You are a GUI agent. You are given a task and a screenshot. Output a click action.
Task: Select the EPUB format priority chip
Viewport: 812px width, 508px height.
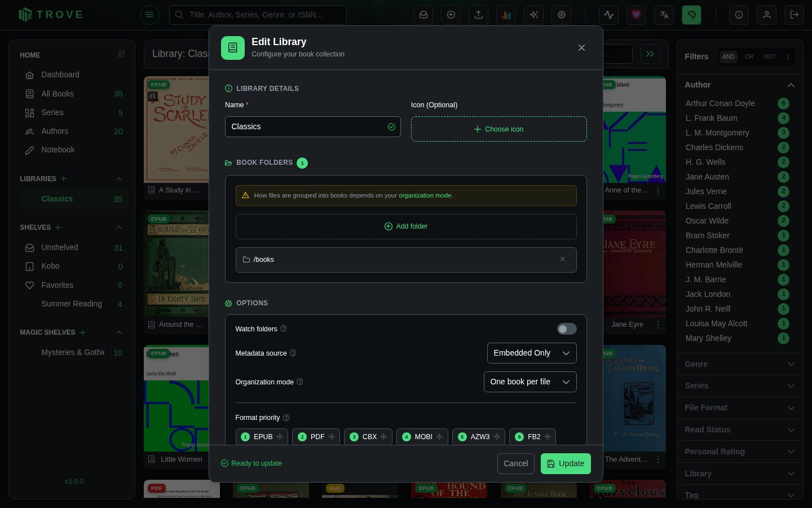(262, 437)
